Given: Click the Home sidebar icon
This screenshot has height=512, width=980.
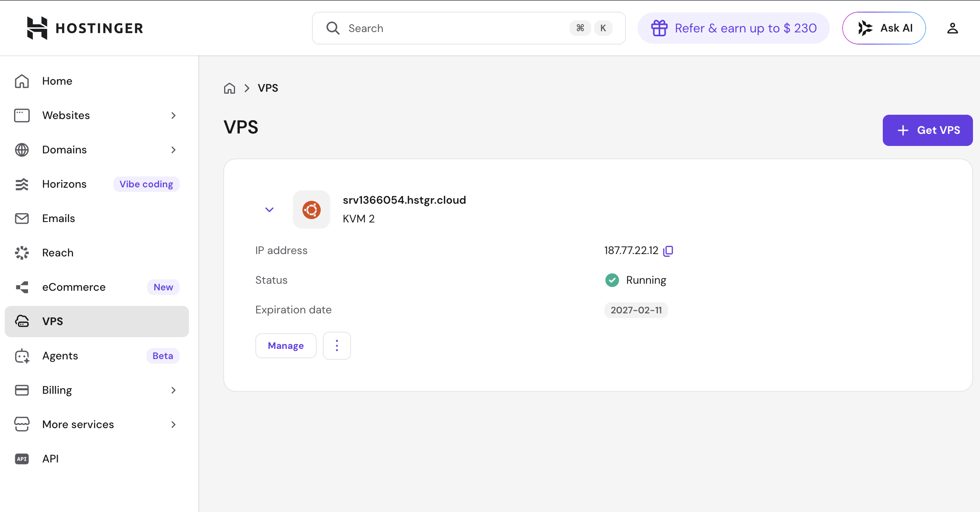Looking at the screenshot, I should (x=22, y=81).
